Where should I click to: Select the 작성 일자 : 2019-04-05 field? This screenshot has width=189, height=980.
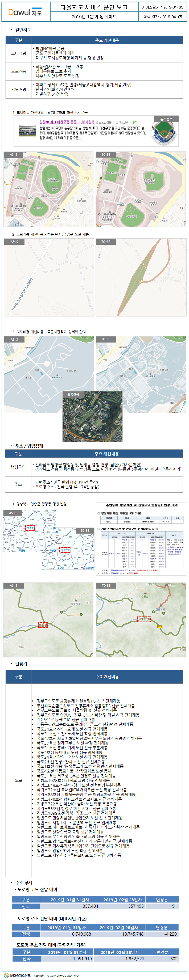pyautogui.click(x=163, y=17)
